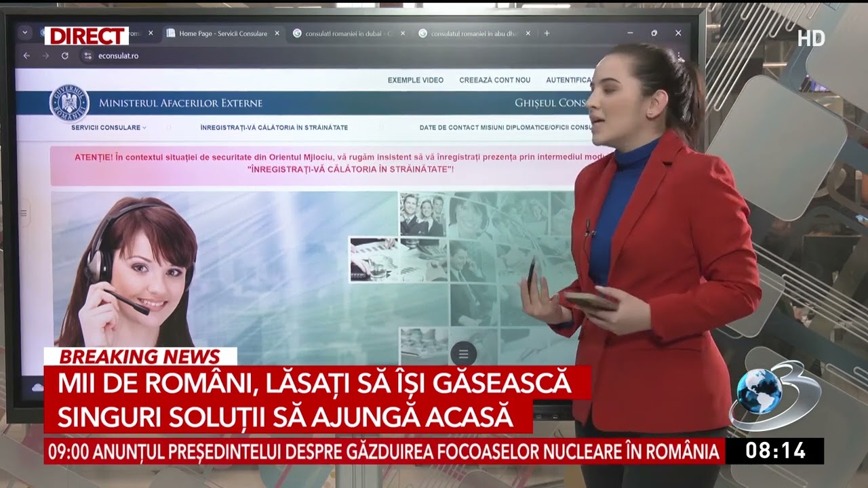Open site information icon beside econsulat.ro
The width and height of the screenshot is (868, 488).
click(x=87, y=56)
